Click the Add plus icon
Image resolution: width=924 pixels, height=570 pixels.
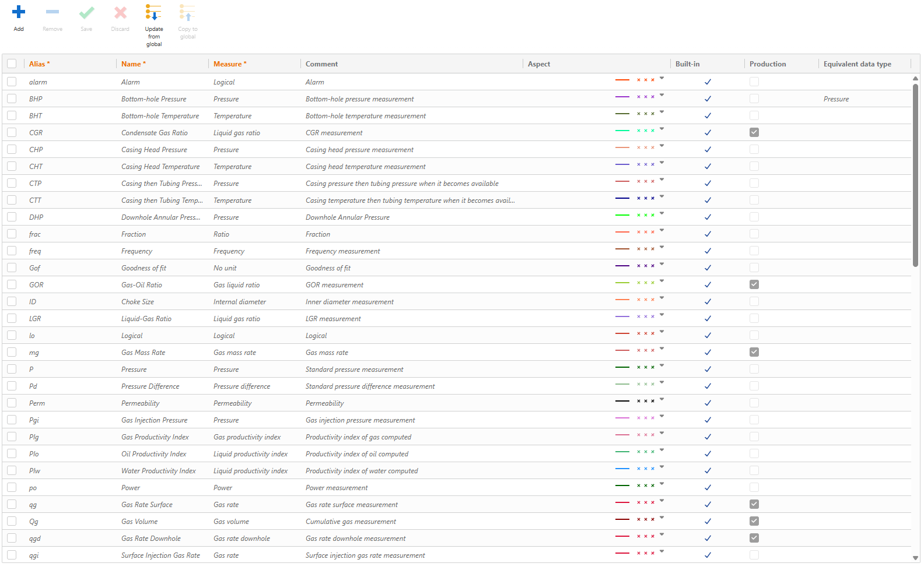19,12
